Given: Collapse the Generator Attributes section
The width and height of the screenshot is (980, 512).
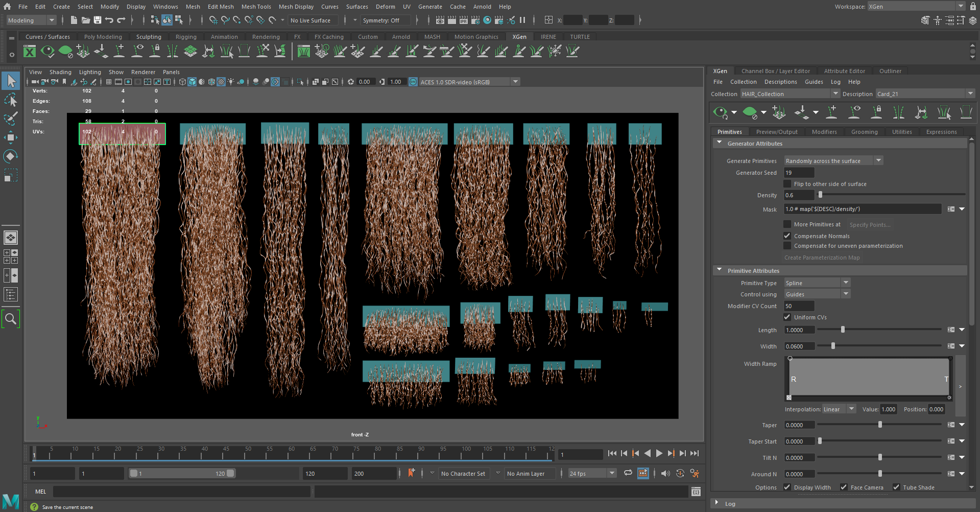Looking at the screenshot, I should click(720, 144).
